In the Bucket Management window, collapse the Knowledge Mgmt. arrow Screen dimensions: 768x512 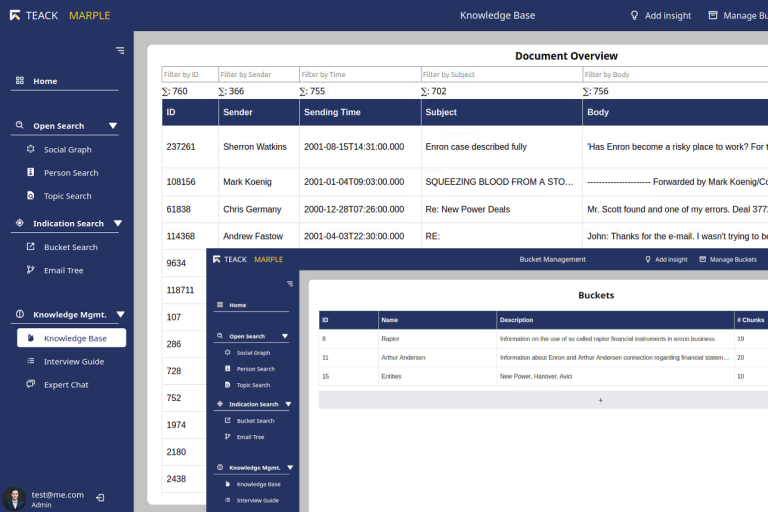point(290,467)
